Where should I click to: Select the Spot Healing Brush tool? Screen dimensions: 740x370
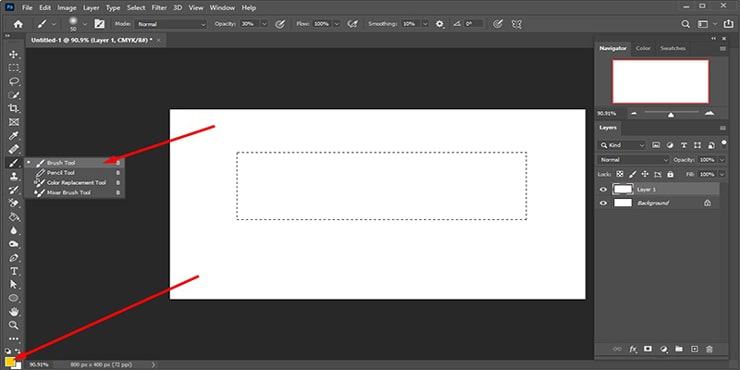point(14,149)
